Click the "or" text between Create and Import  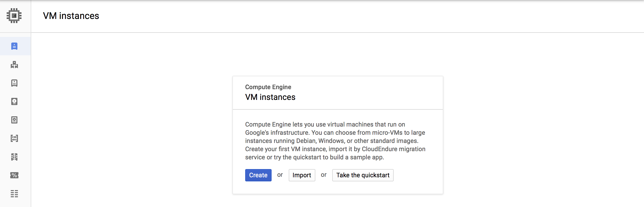tap(280, 175)
